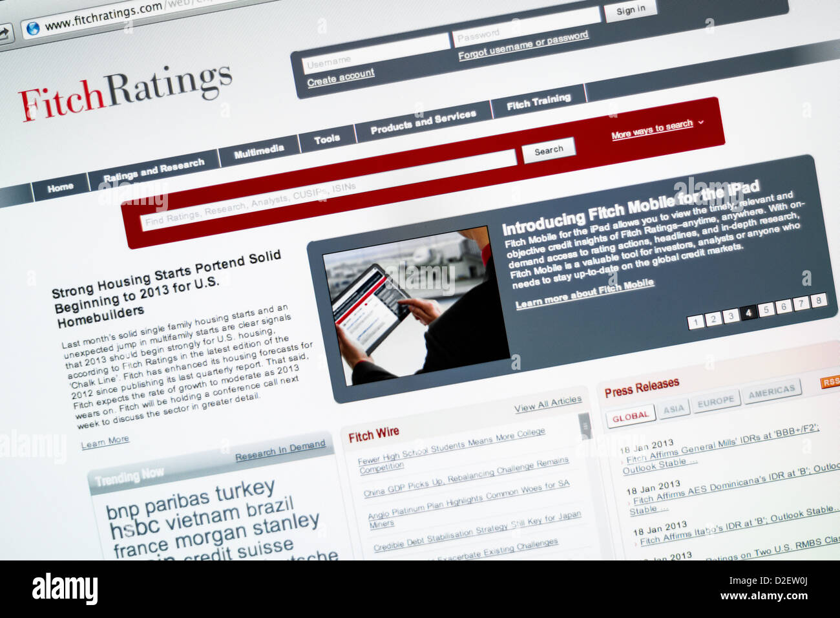This screenshot has height=618, width=840.
Task: Click trending term brazil
Action: coord(270,507)
